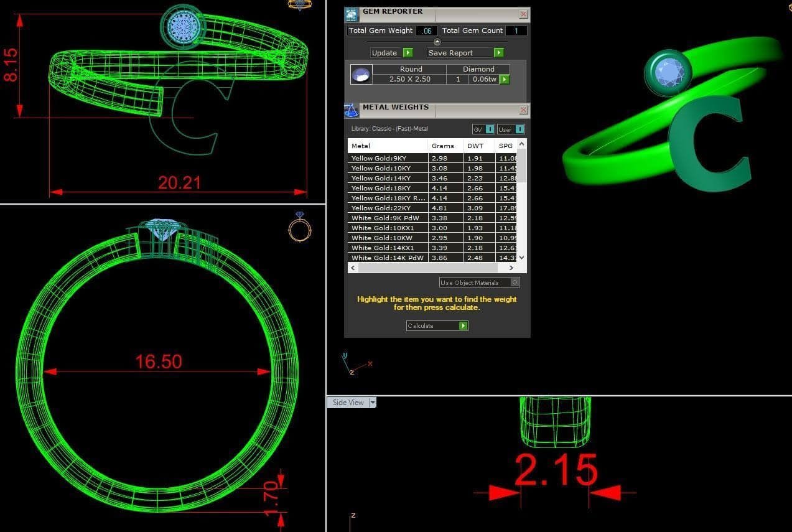Click green arrow next to 0.06tw
This screenshot has width=792, height=532.
tap(505, 79)
